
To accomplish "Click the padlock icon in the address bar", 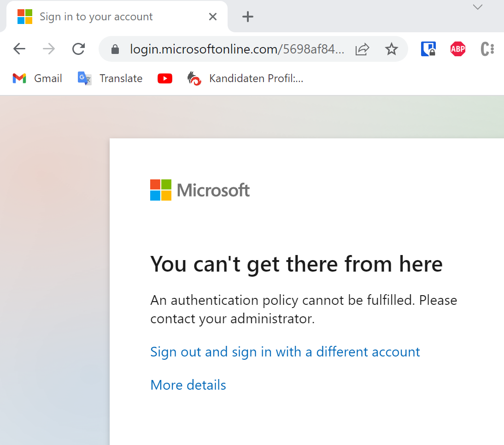I will click(x=115, y=48).
